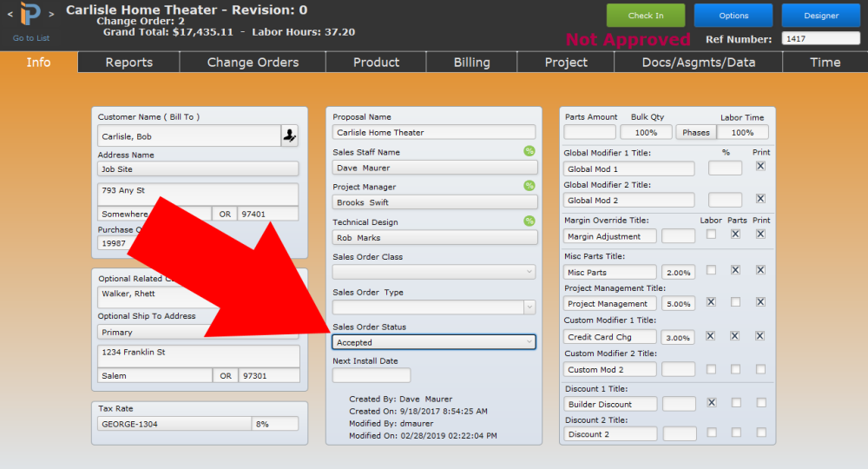Open customer contact picker icon
The height and width of the screenshot is (469, 868).
290,135
